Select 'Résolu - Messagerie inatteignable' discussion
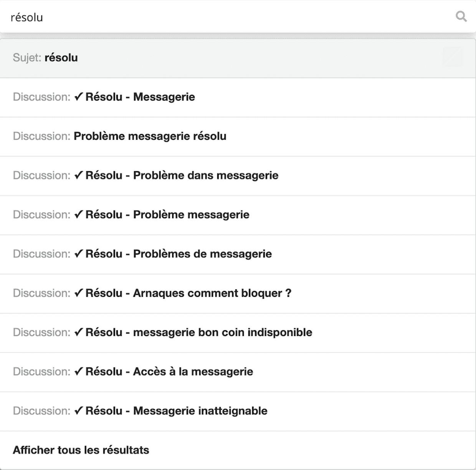 pyautogui.click(x=238, y=411)
